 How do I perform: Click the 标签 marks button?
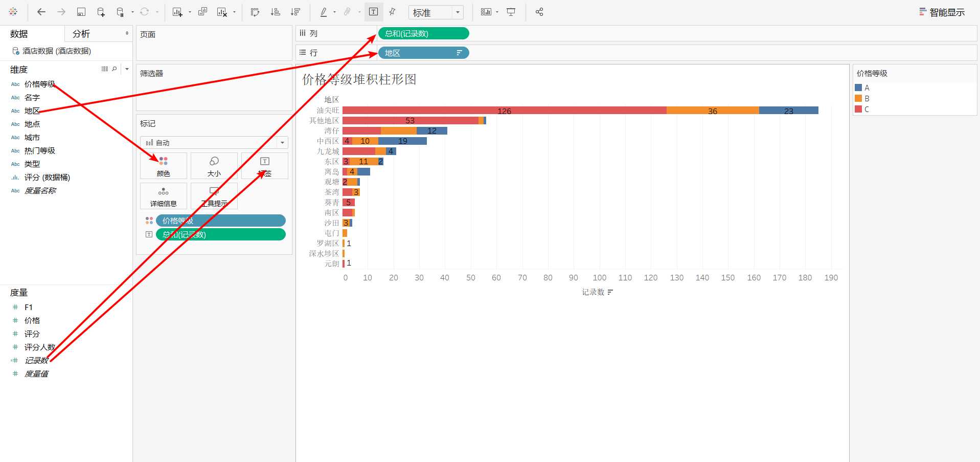(265, 166)
